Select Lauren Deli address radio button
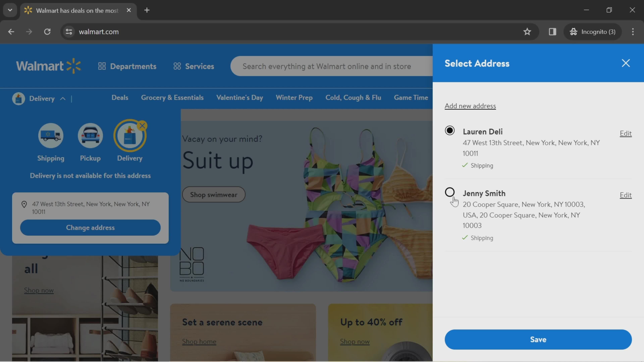This screenshot has height=362, width=644. point(450,131)
